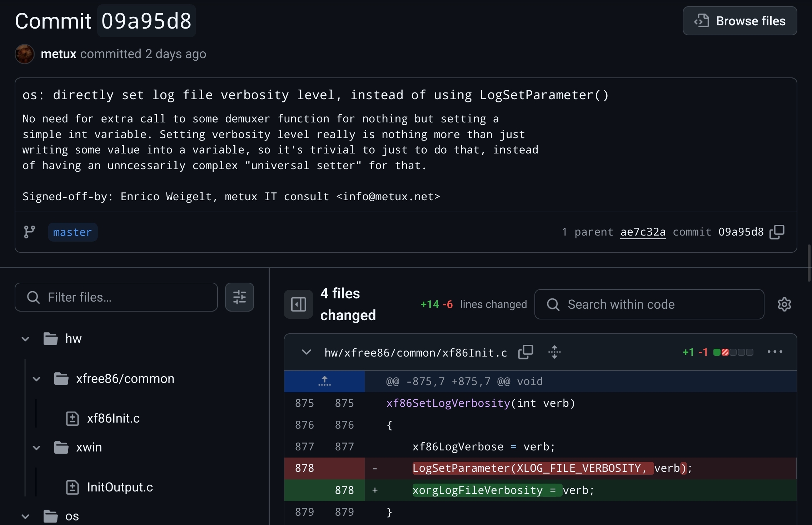Open the Browse files button
Screen dimensions: 812x525
[739, 21]
